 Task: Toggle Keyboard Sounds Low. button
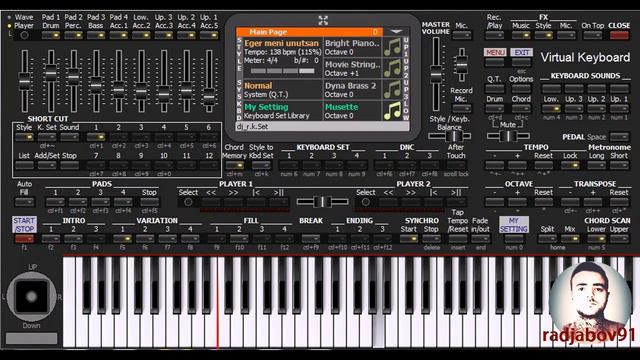click(551, 109)
